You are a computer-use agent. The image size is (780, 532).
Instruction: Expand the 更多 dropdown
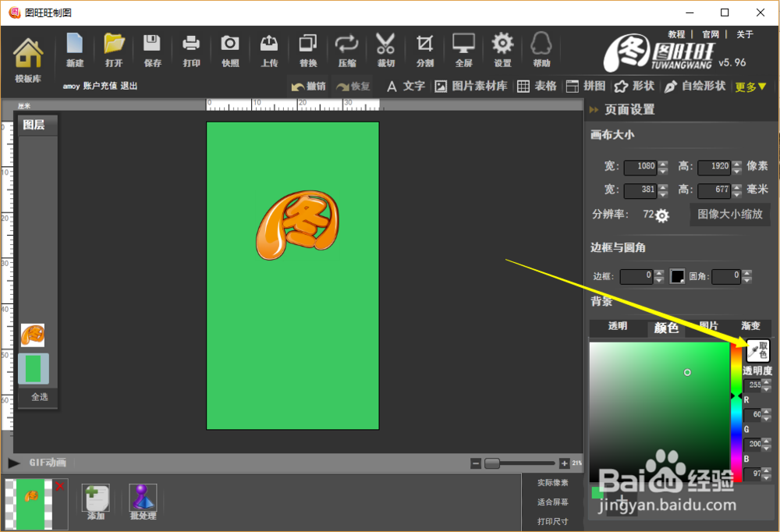click(x=750, y=87)
